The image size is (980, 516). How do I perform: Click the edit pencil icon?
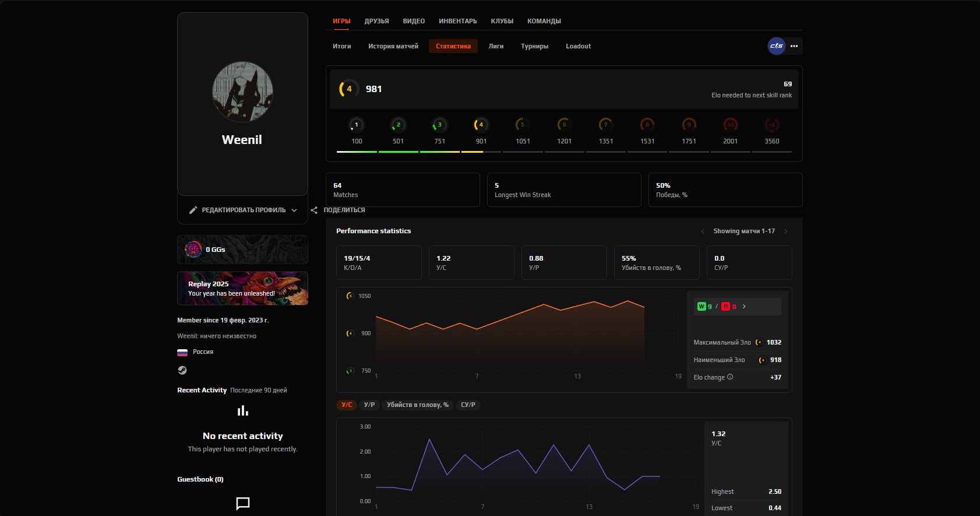pyautogui.click(x=193, y=210)
